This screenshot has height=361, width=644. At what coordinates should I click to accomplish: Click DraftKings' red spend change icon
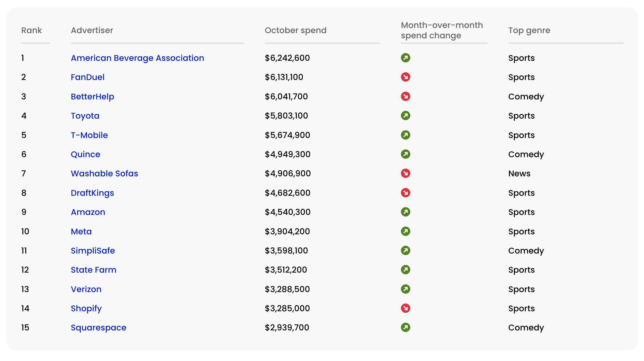pyautogui.click(x=405, y=193)
